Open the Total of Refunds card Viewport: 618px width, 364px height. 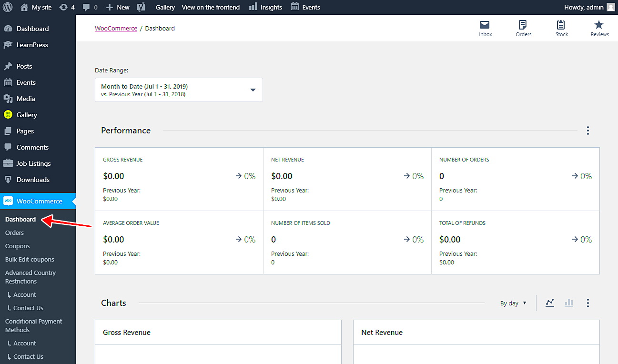tap(516, 243)
